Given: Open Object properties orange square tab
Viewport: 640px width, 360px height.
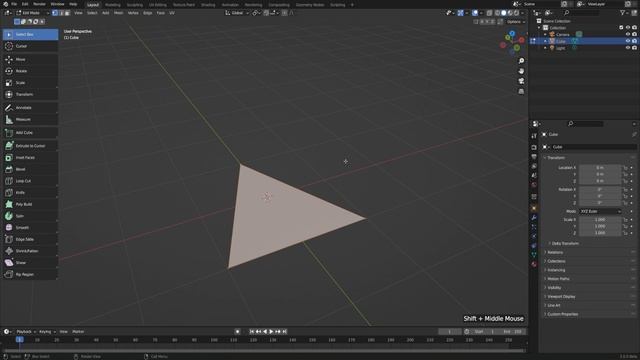Looking at the screenshot, I should pos(534,208).
